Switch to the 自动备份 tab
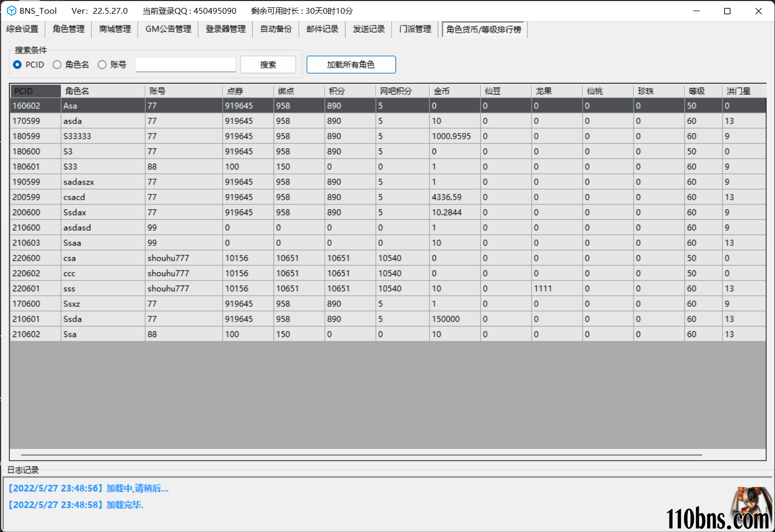The height and width of the screenshot is (532, 775). tap(276, 29)
